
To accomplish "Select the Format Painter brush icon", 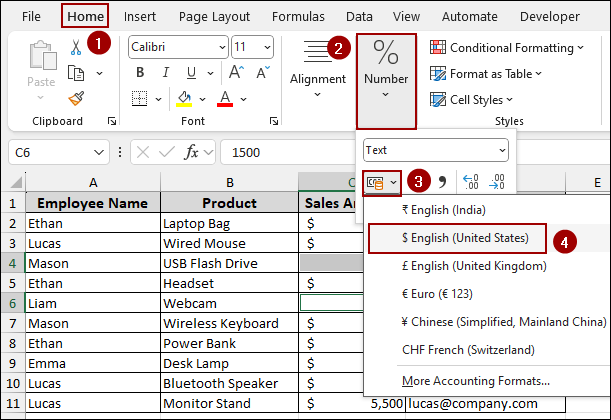I will pos(76,99).
